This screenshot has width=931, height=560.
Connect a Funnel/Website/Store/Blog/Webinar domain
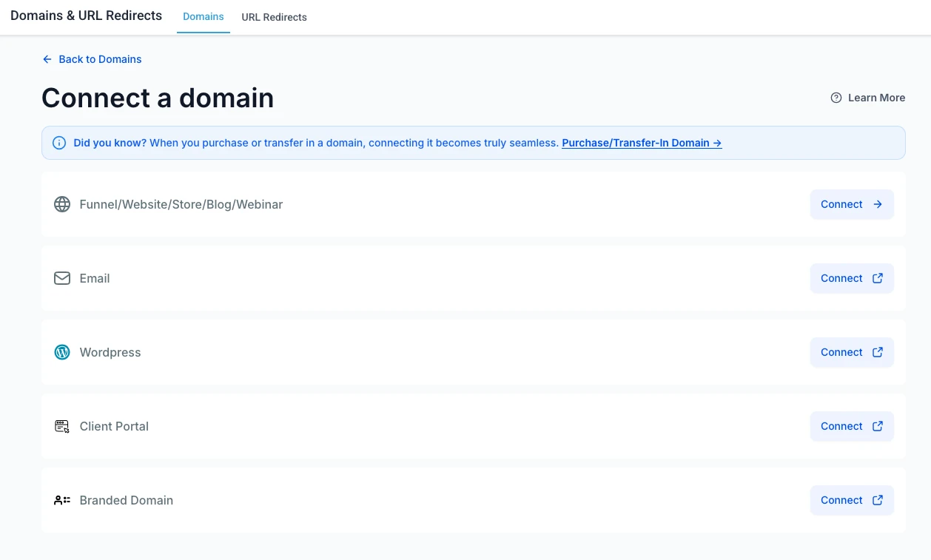852,204
